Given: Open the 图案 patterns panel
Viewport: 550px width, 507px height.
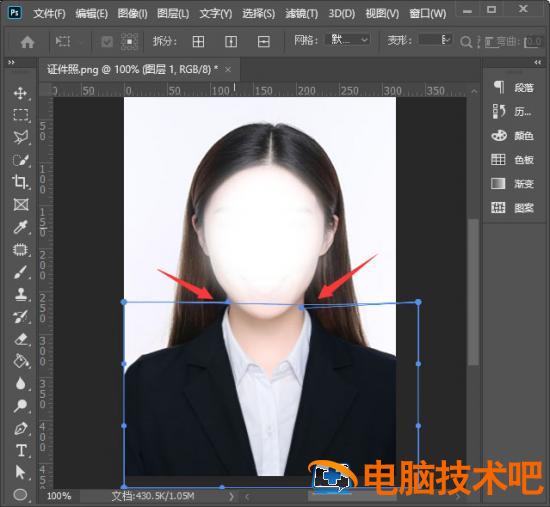Looking at the screenshot, I should [x=513, y=208].
